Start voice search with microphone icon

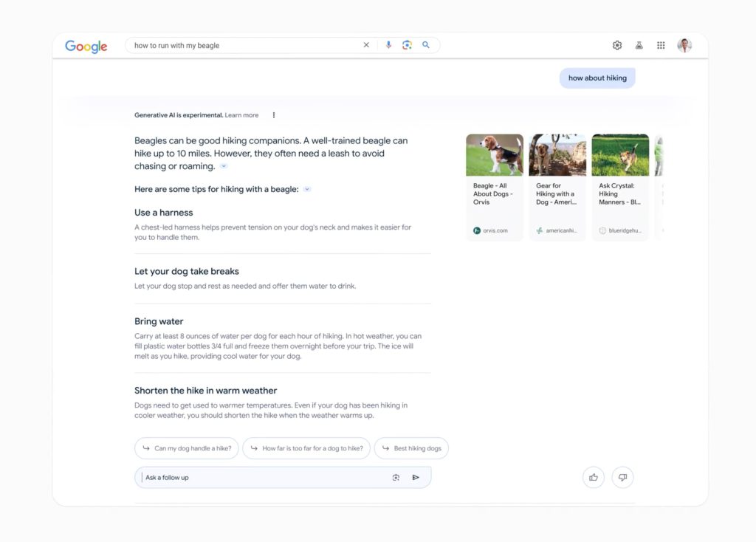(388, 45)
